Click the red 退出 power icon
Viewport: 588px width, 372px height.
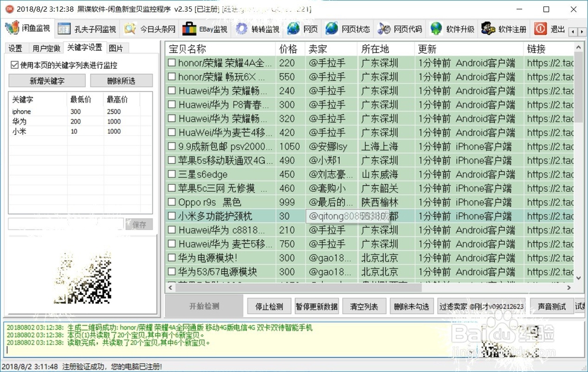540,29
